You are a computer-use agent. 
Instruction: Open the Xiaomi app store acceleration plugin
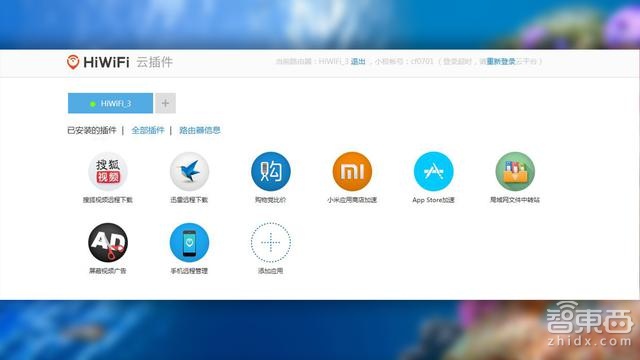(352, 171)
